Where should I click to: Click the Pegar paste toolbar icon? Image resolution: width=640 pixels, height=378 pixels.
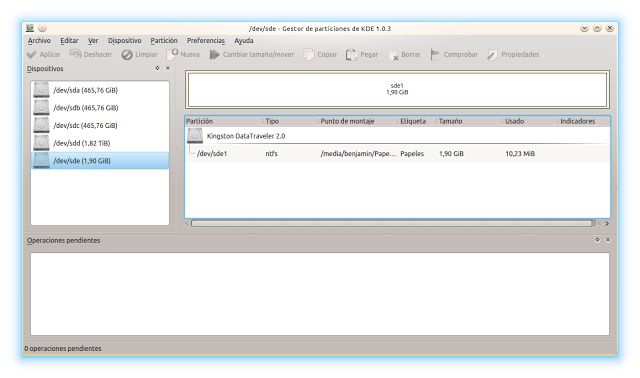click(x=352, y=54)
